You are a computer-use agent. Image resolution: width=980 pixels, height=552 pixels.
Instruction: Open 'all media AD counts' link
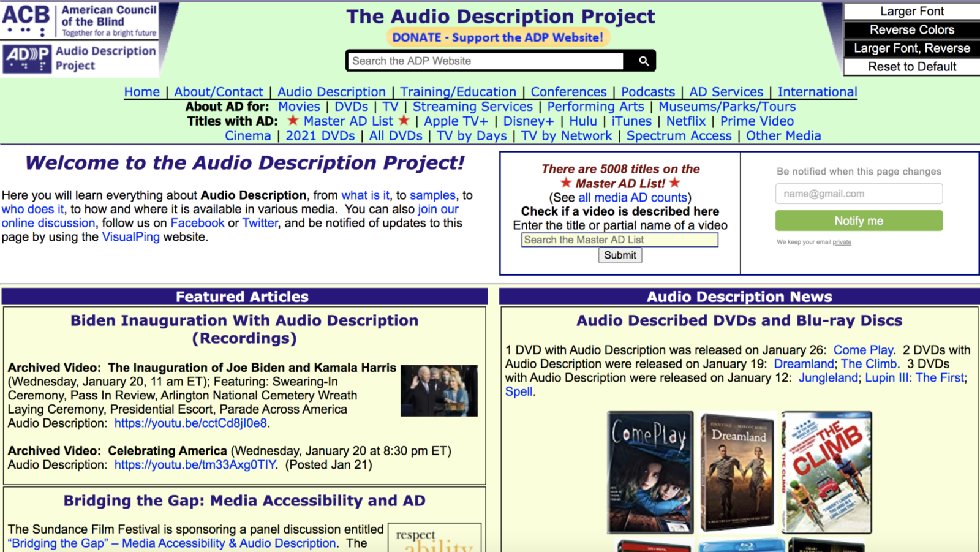(633, 198)
